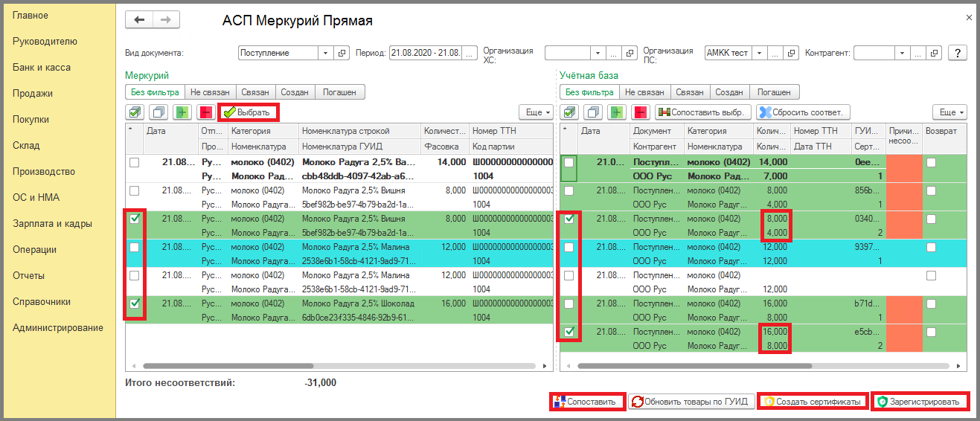Open the Продажи section in sidebar

(33, 93)
